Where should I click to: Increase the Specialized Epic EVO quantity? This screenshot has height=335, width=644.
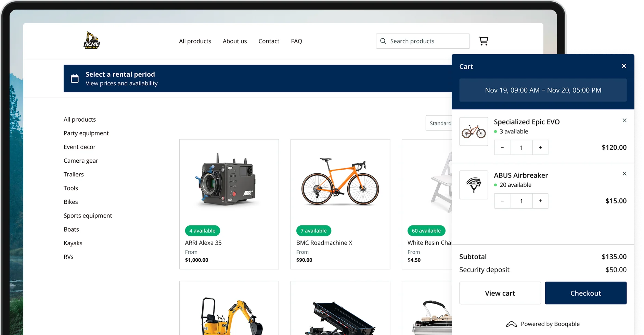541,147
